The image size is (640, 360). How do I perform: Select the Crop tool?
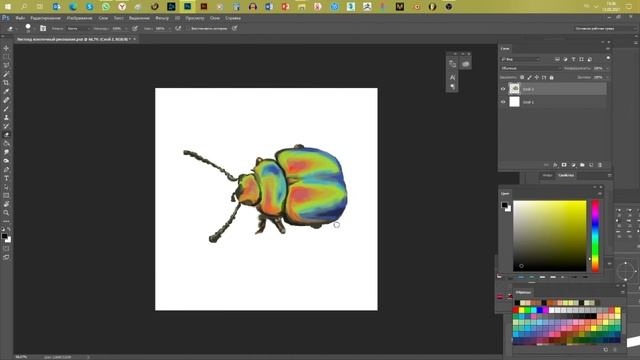pyautogui.click(x=6, y=82)
